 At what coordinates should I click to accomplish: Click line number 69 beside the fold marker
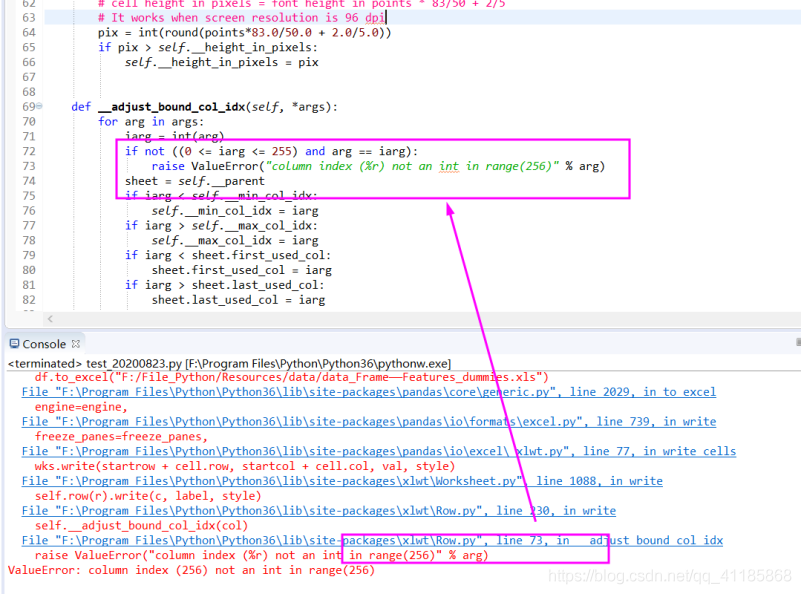pos(29,106)
